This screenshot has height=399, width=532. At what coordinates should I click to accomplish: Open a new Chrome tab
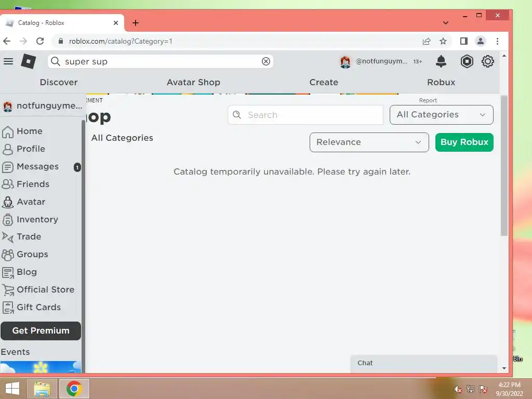136,23
